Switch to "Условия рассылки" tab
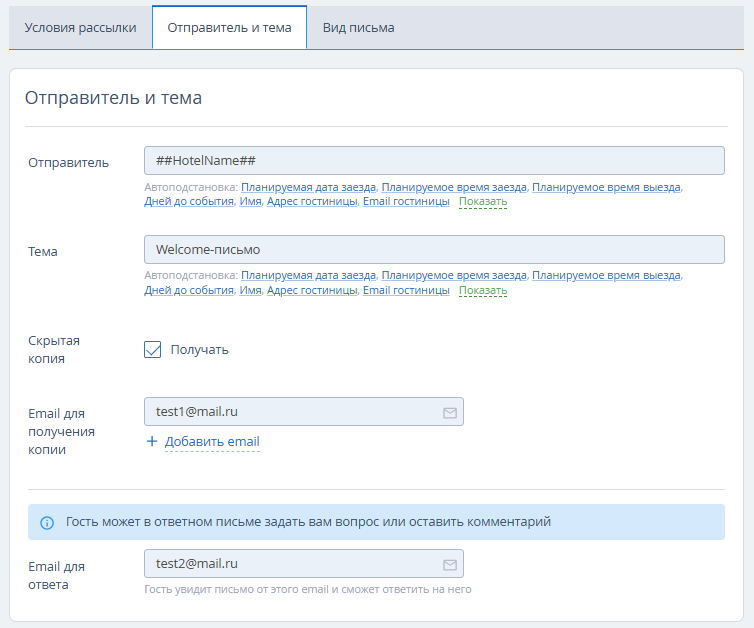This screenshot has width=754, height=628. click(x=80, y=28)
